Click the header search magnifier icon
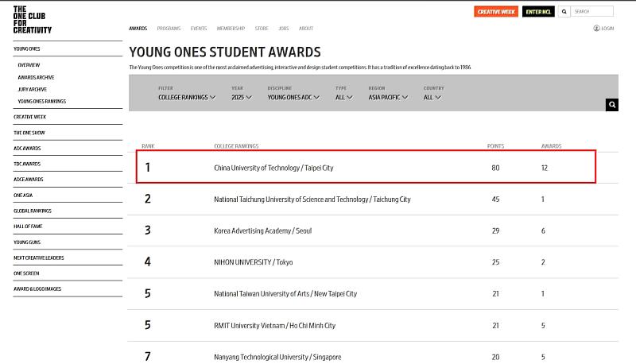The width and height of the screenshot is (636, 364). [x=564, y=12]
